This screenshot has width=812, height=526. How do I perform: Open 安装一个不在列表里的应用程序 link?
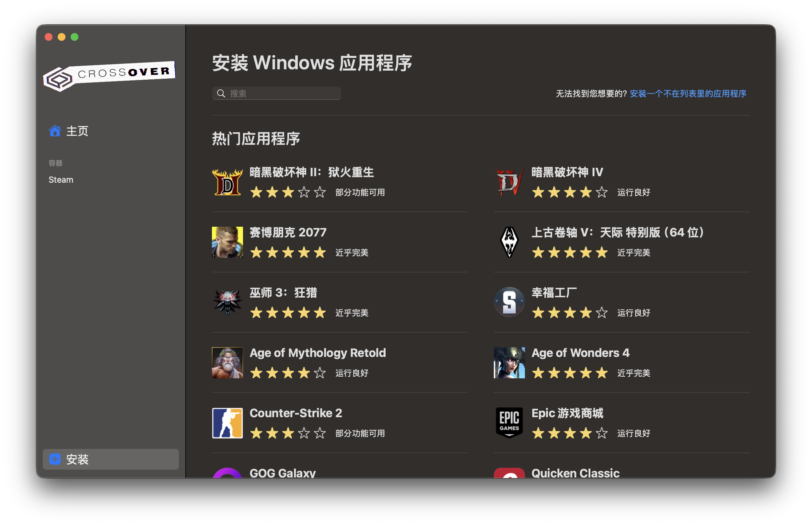point(688,94)
